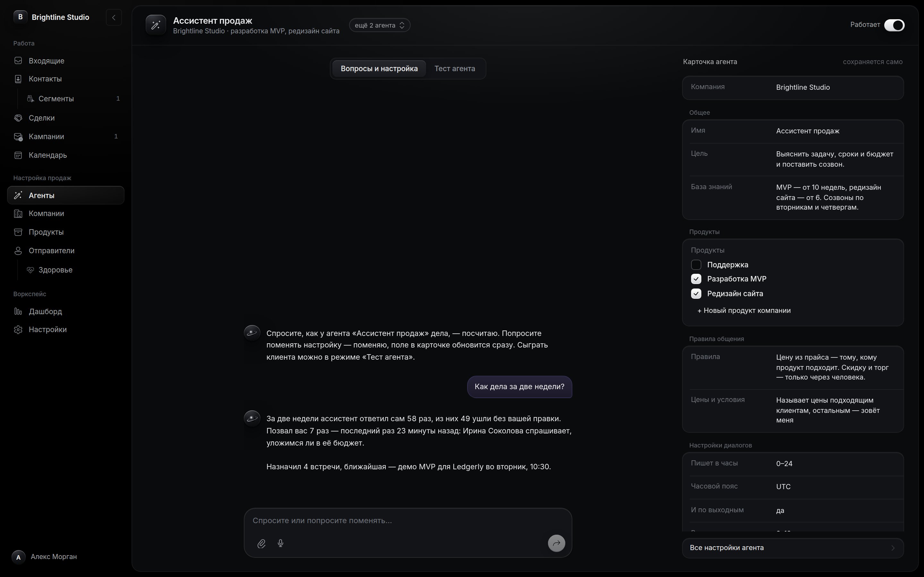Select the Вопросы и настройка tab
The image size is (924, 577).
click(379, 69)
